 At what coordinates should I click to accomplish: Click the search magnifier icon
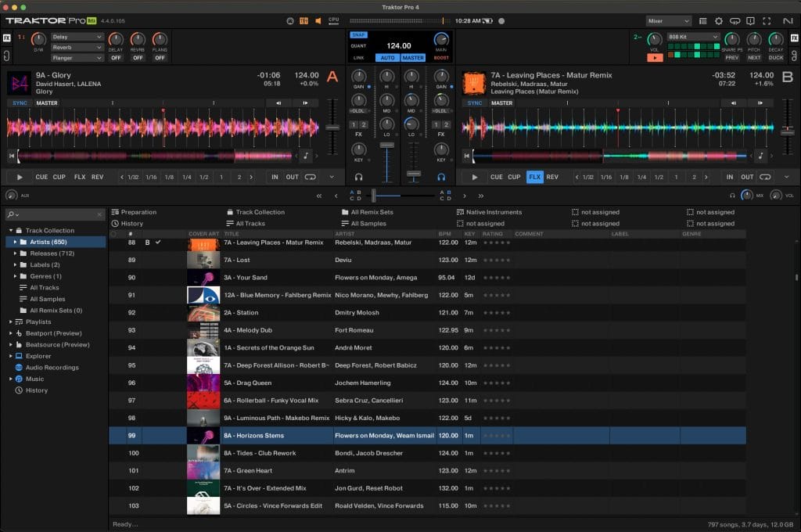pos(10,214)
